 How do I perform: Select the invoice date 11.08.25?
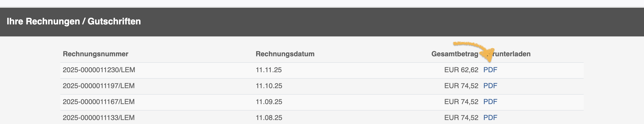coord(269,118)
